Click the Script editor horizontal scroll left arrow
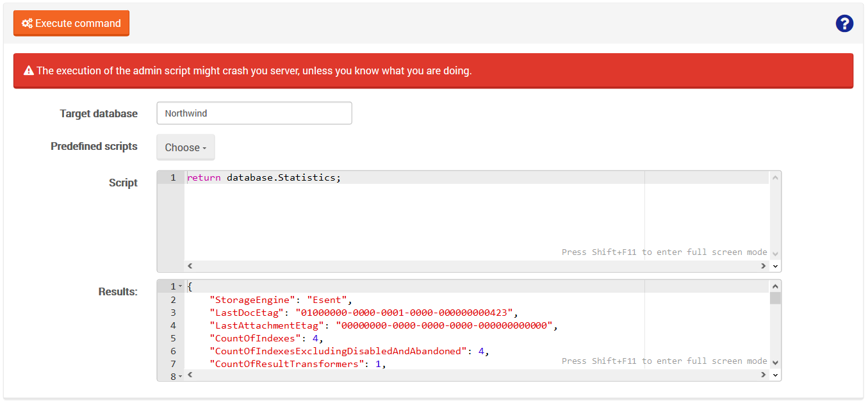This screenshot has width=868, height=401. pyautogui.click(x=190, y=266)
